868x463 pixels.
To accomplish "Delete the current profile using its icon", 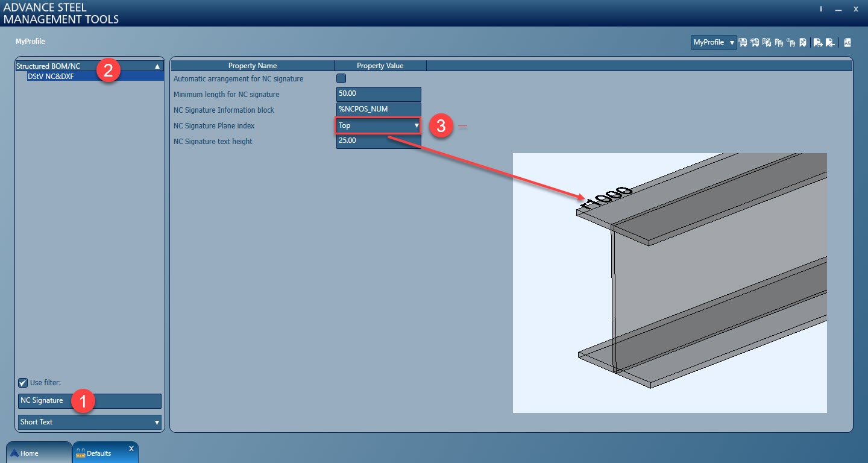I will [803, 42].
